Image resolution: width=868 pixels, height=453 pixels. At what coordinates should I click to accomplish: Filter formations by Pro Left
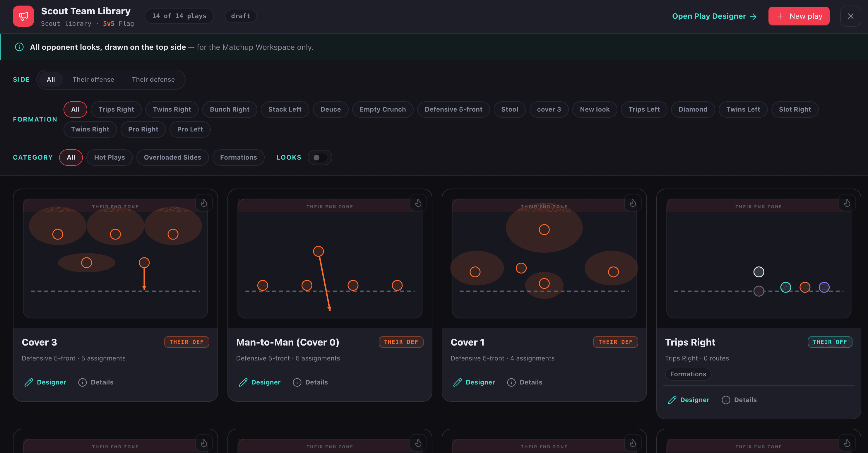(190, 129)
